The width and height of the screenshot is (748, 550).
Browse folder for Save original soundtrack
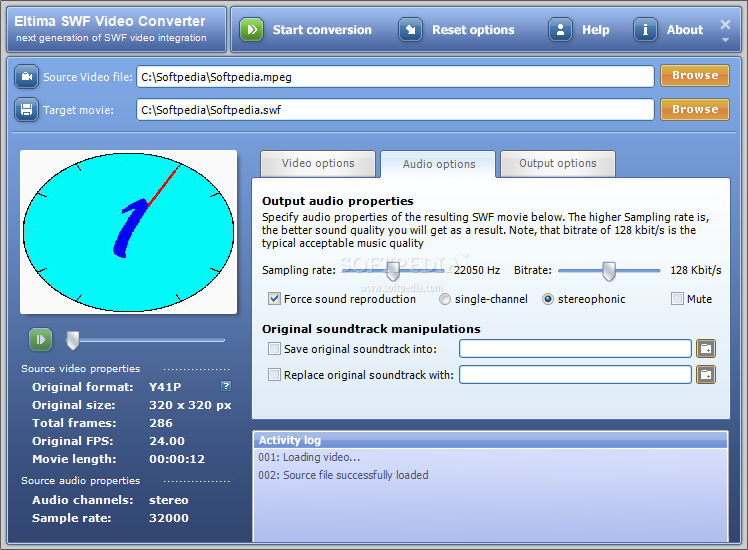pyautogui.click(x=706, y=349)
